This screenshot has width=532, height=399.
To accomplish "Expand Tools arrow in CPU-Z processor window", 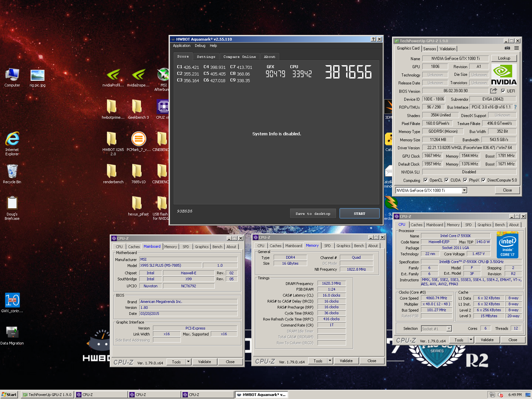I will [471, 340].
